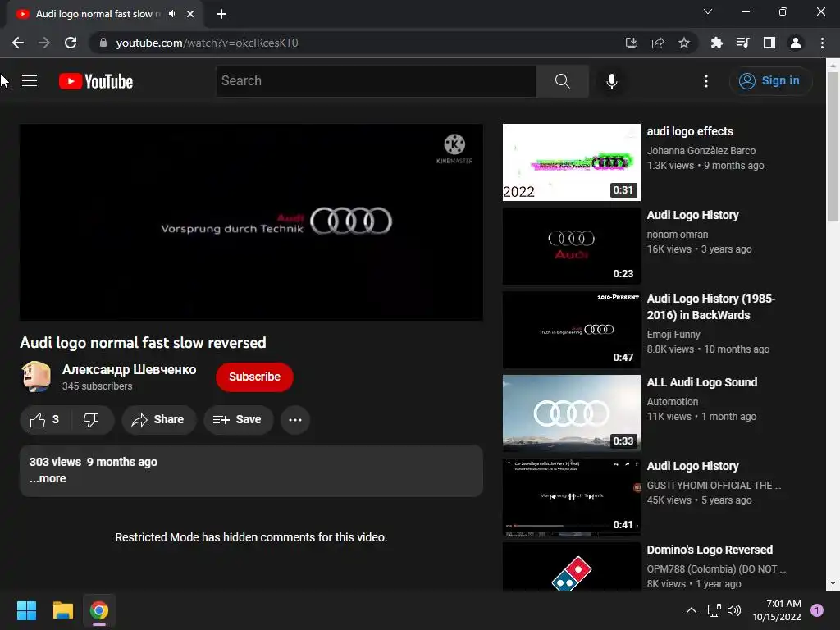This screenshot has width=840, height=630.
Task: Click Sign in button
Action: pos(769,81)
